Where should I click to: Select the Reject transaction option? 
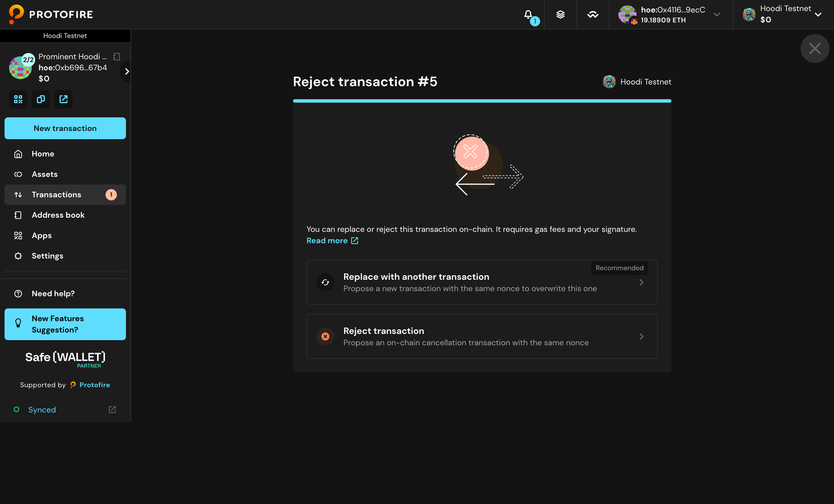tap(482, 336)
